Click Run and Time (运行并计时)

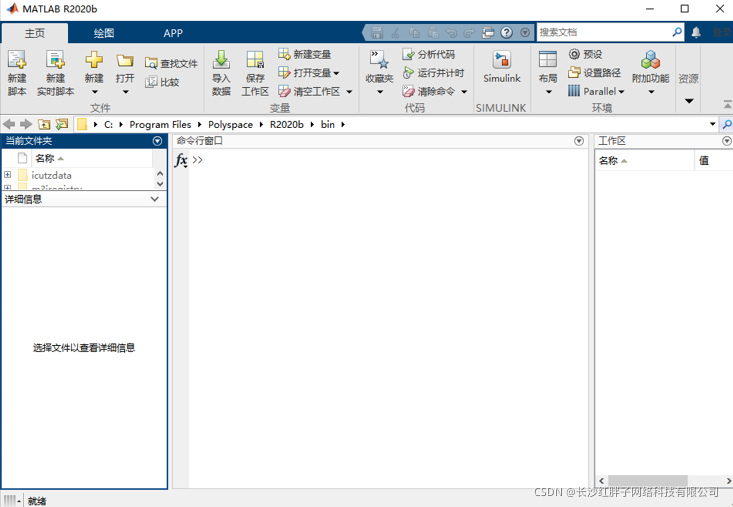433,72
